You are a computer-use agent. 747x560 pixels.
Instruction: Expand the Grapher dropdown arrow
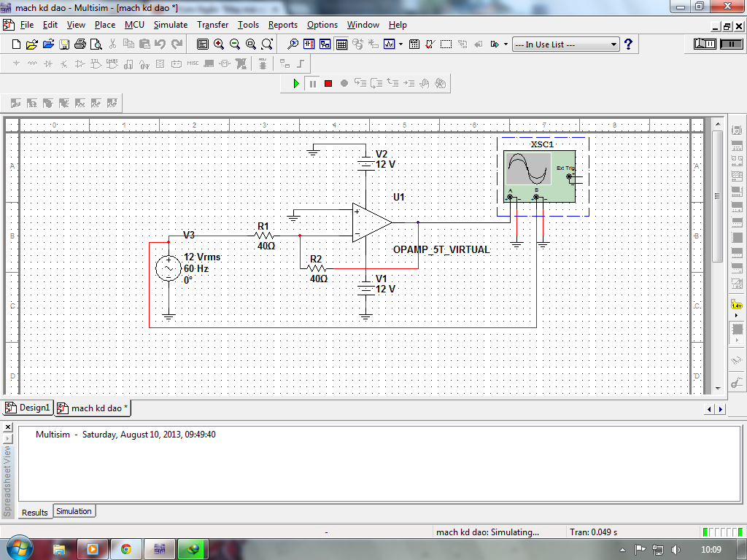(x=400, y=44)
